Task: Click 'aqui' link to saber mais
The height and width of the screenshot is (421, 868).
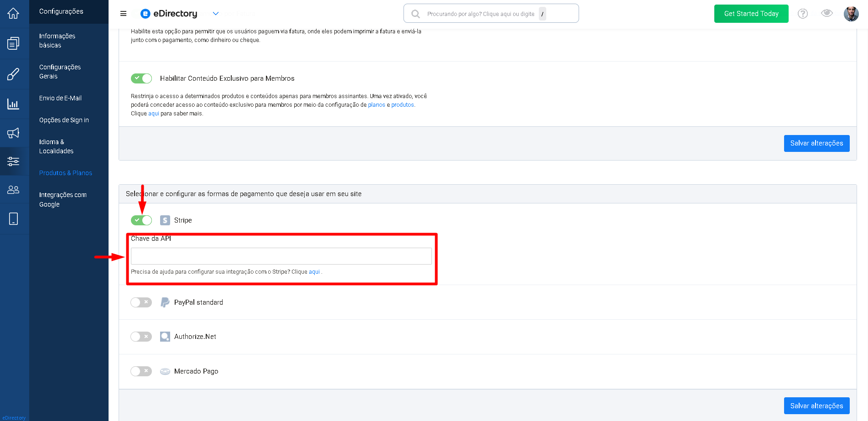Action: tap(154, 114)
